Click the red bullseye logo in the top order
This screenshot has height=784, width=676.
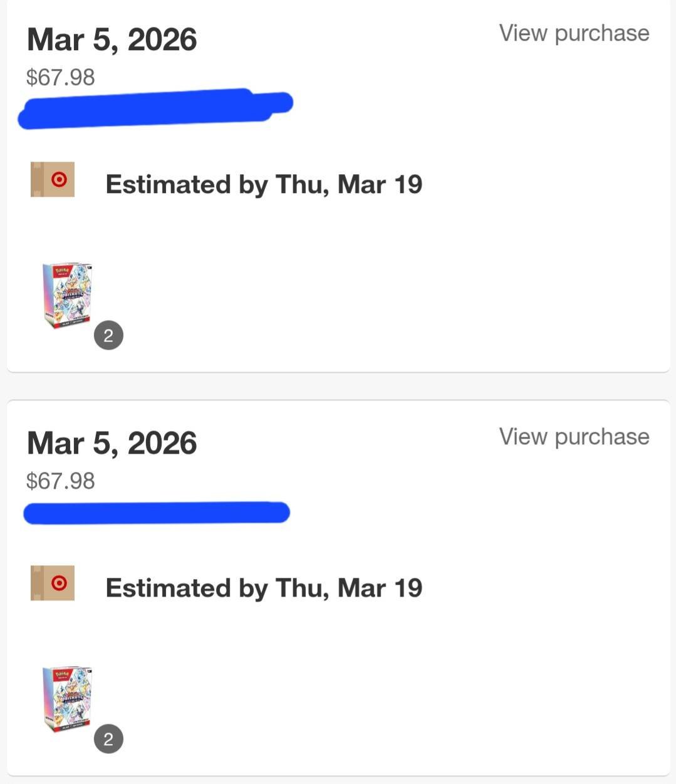tap(59, 180)
